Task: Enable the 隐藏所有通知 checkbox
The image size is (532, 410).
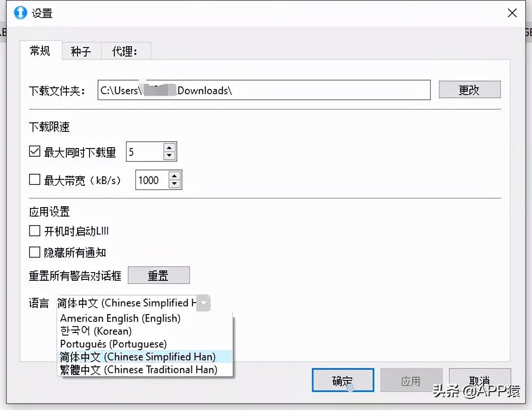Action: click(35, 252)
